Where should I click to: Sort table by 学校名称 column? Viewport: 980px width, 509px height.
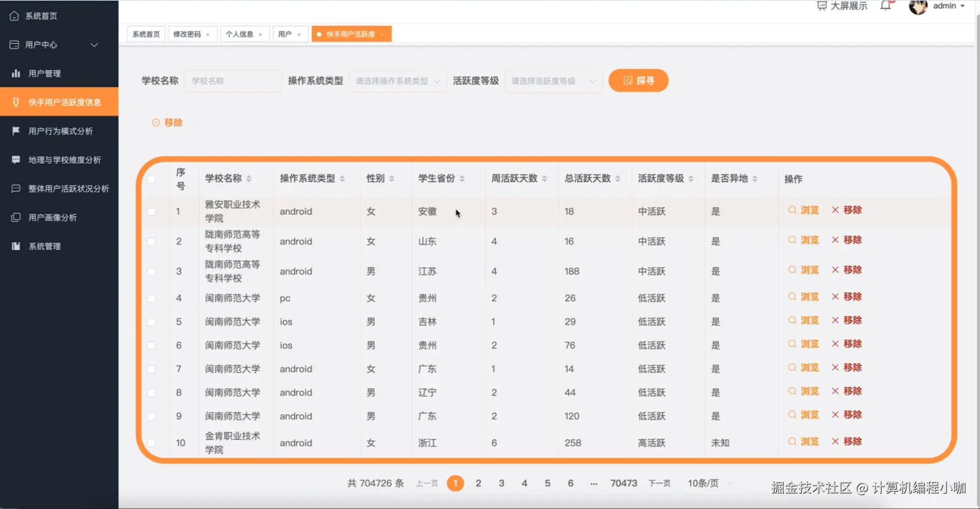(x=249, y=179)
